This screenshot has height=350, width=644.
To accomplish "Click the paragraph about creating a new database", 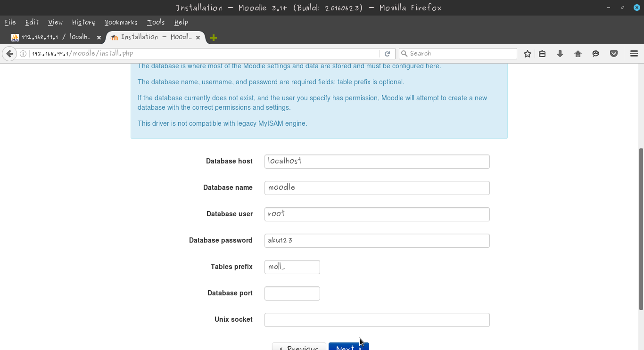I will point(313,103).
